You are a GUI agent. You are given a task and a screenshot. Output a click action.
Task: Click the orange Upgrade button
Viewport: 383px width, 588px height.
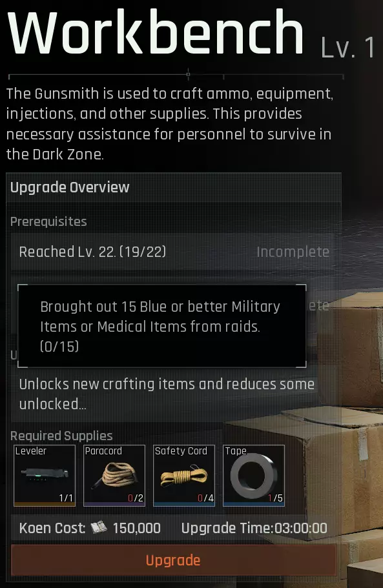pos(173,560)
